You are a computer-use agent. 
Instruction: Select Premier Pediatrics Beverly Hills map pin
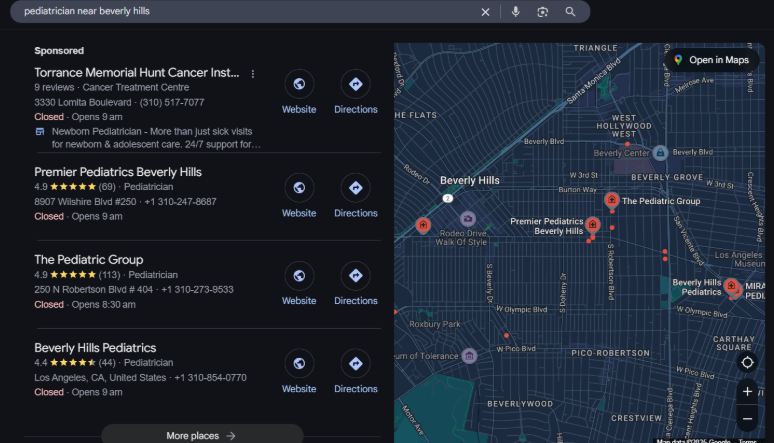[592, 225]
